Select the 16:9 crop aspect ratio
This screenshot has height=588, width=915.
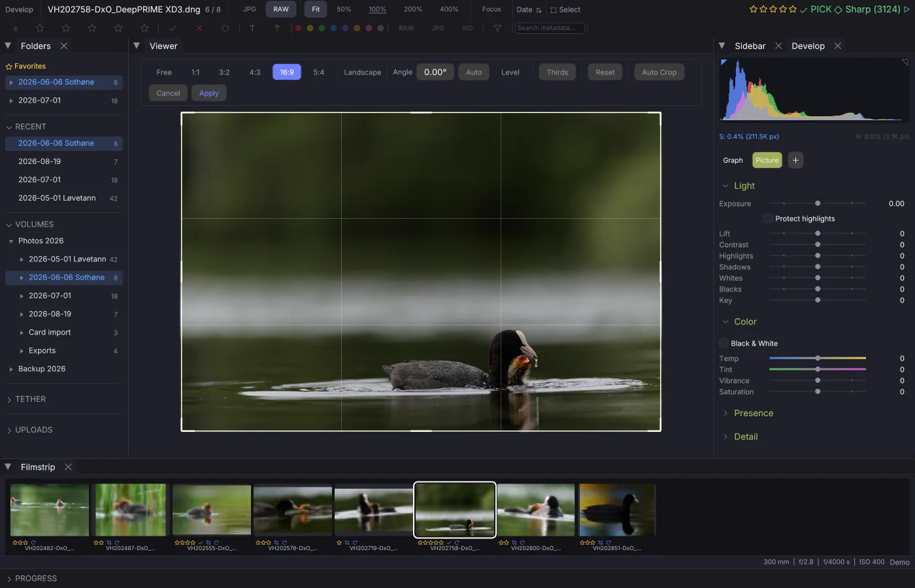[287, 72]
